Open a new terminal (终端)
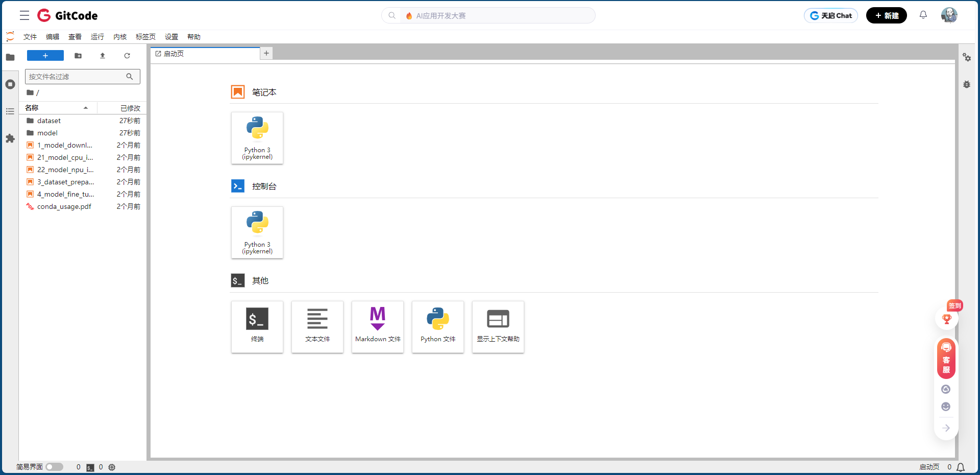Image resolution: width=980 pixels, height=475 pixels. coord(257,327)
